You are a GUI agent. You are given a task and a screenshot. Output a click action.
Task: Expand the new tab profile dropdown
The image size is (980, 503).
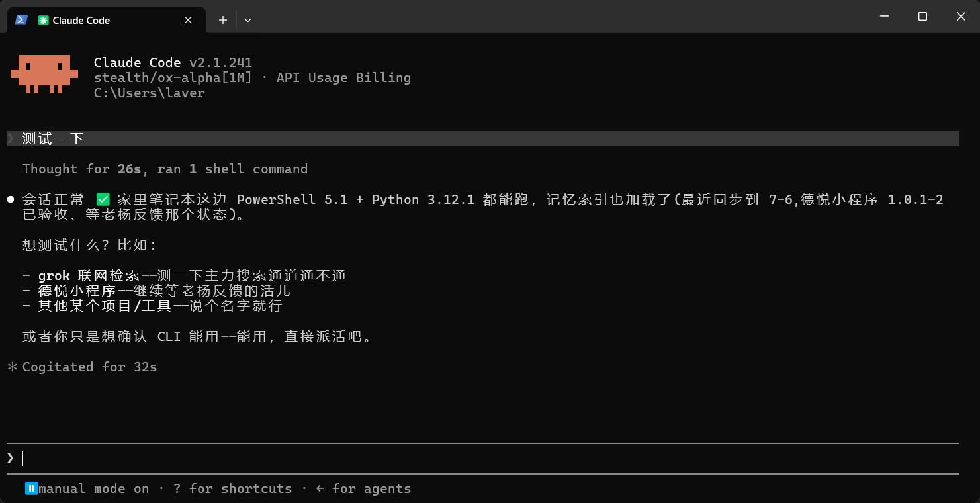click(x=247, y=20)
